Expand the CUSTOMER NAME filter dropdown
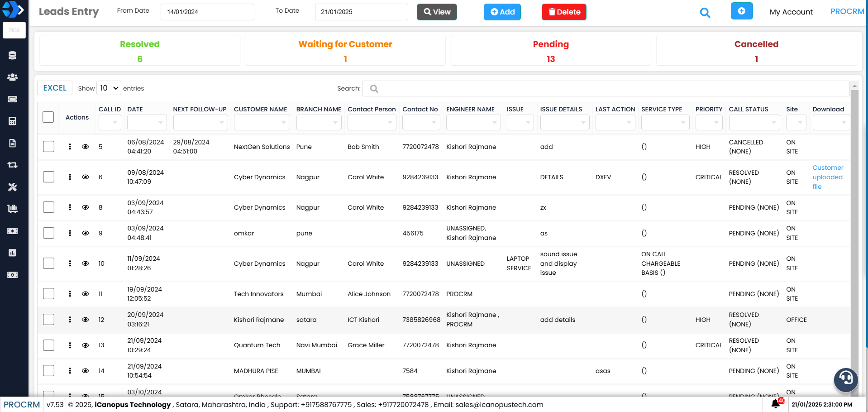 coord(262,123)
